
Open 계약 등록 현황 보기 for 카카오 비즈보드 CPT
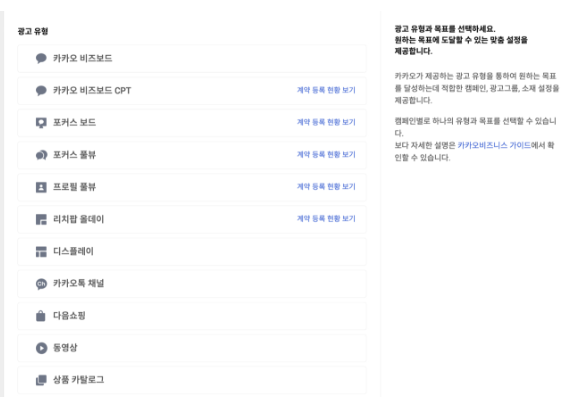(326, 90)
